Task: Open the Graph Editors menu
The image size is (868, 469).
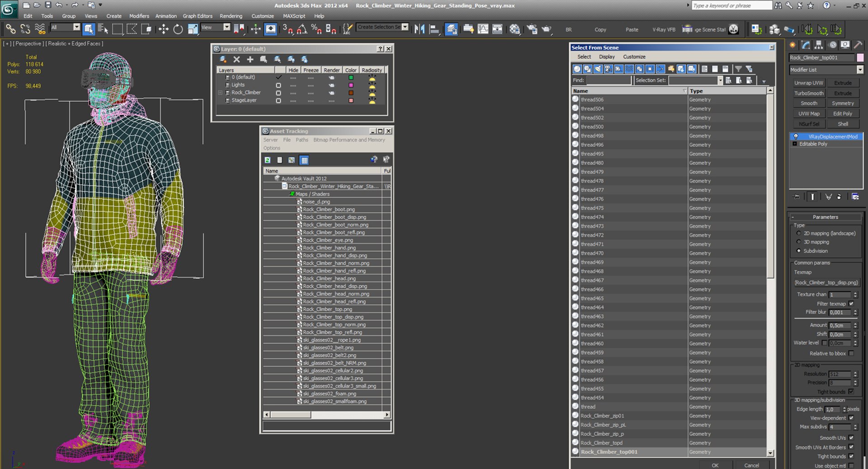Action: 198,16
